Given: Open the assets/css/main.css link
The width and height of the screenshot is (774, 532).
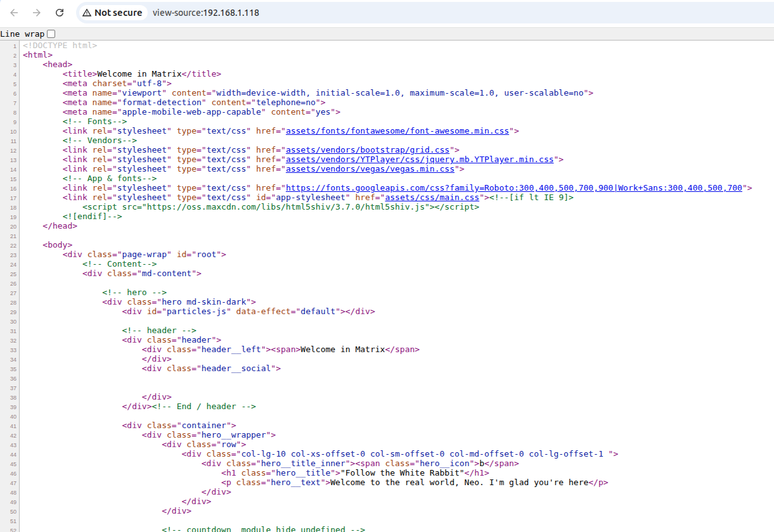Looking at the screenshot, I should pos(432,198).
